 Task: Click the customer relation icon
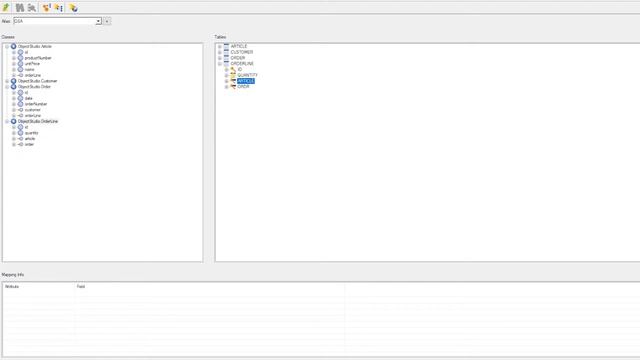click(20, 110)
